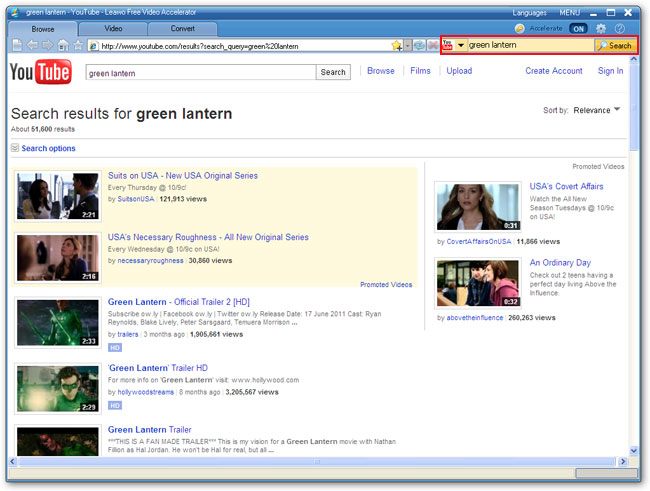The width and height of the screenshot is (650, 491).
Task: Expand Search options
Action: point(48,148)
